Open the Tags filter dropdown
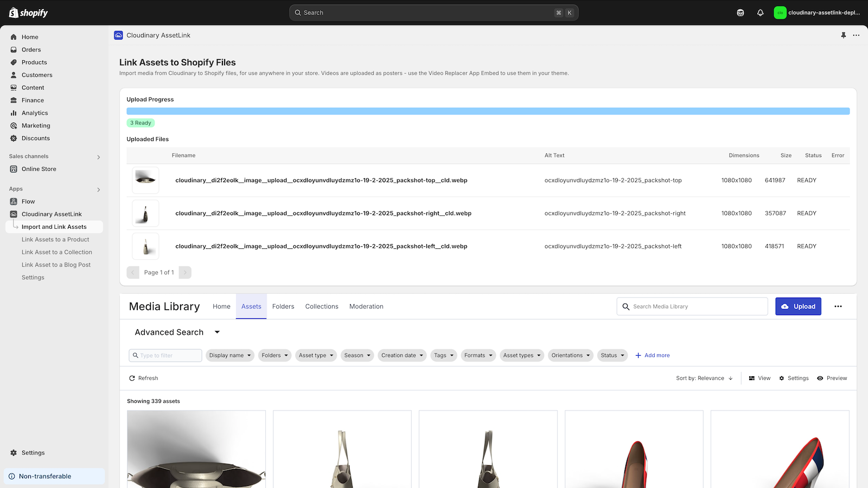 (444, 355)
